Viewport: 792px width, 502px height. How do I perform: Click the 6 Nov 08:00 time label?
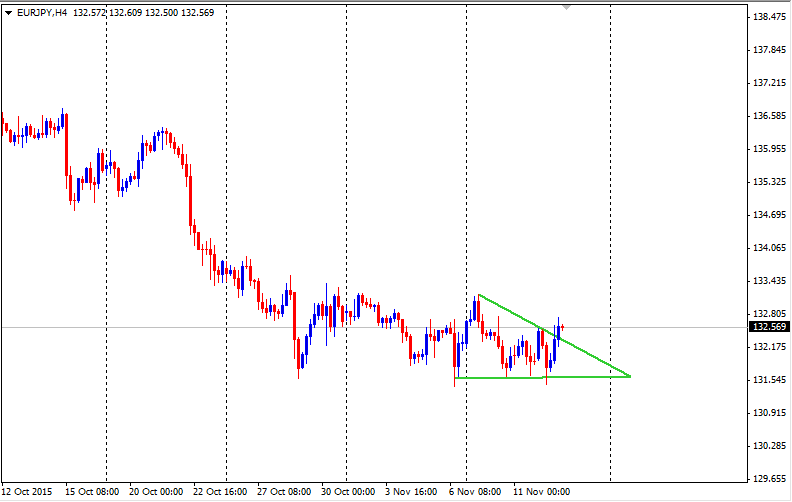[475, 491]
